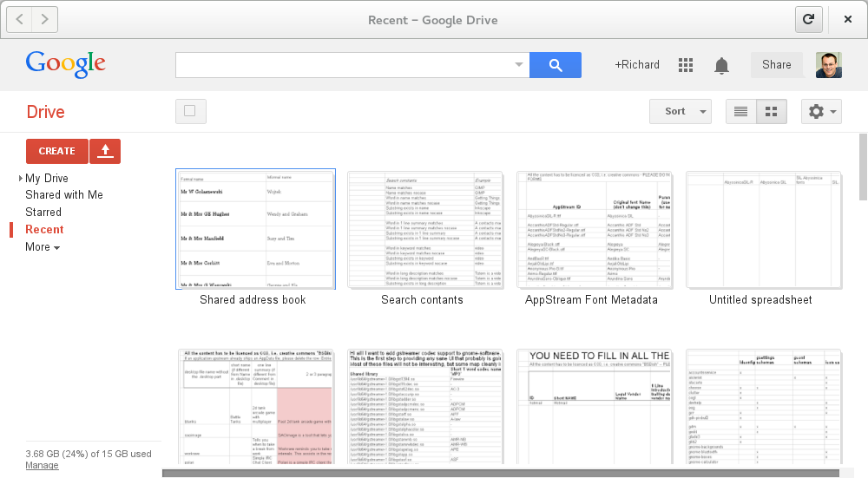The height and width of the screenshot is (478, 868).
Task: Click the 'Shared address book' file name
Action: click(x=253, y=300)
